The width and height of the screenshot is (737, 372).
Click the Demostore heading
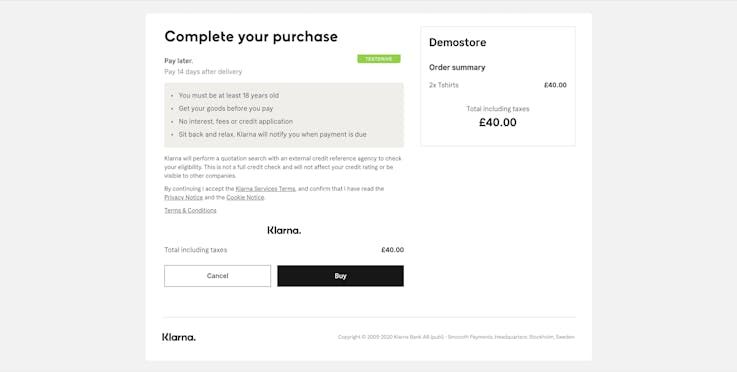(x=457, y=42)
